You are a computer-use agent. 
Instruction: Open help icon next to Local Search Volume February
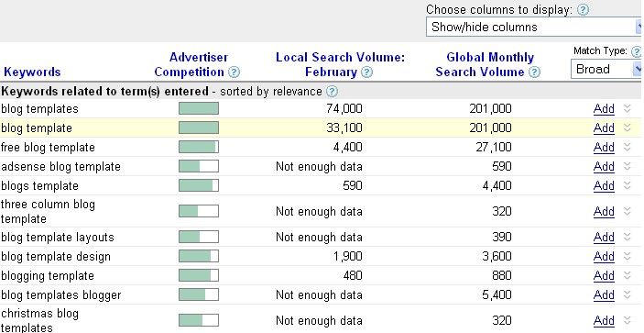pyautogui.click(x=366, y=72)
